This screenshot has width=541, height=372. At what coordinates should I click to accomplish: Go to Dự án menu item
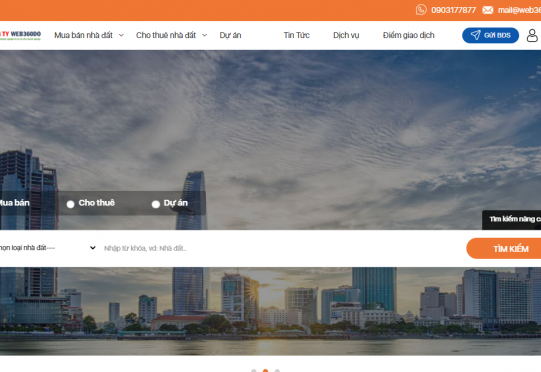coord(230,35)
